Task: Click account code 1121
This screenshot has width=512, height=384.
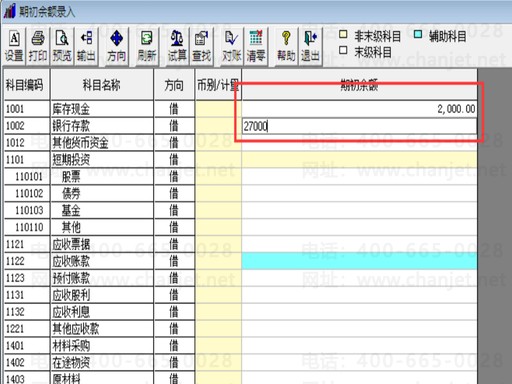Action: click(x=15, y=244)
